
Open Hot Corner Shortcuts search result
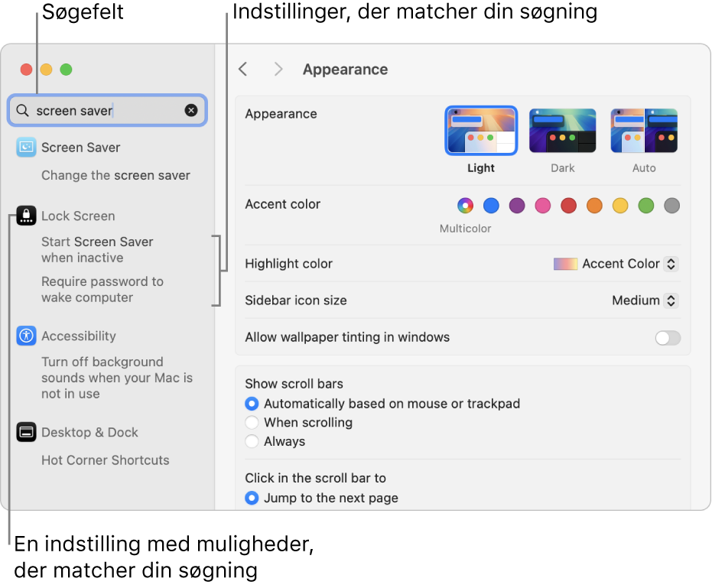(x=106, y=460)
